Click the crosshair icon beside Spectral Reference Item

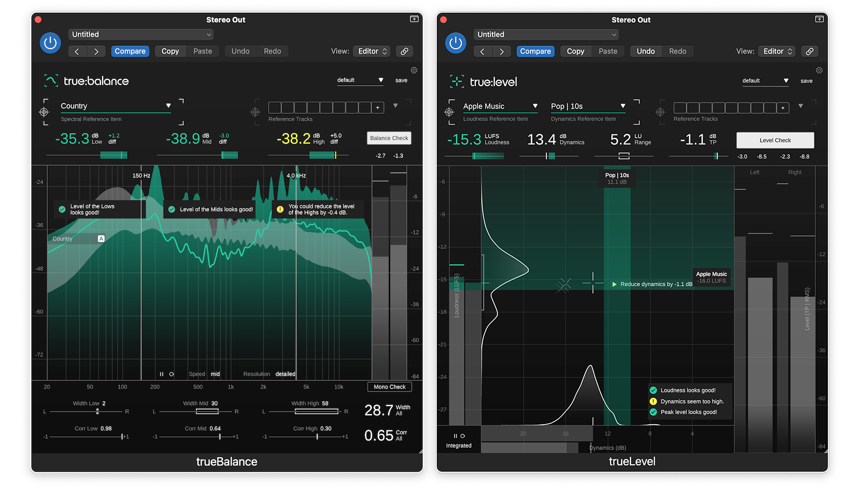pyautogui.click(x=44, y=111)
